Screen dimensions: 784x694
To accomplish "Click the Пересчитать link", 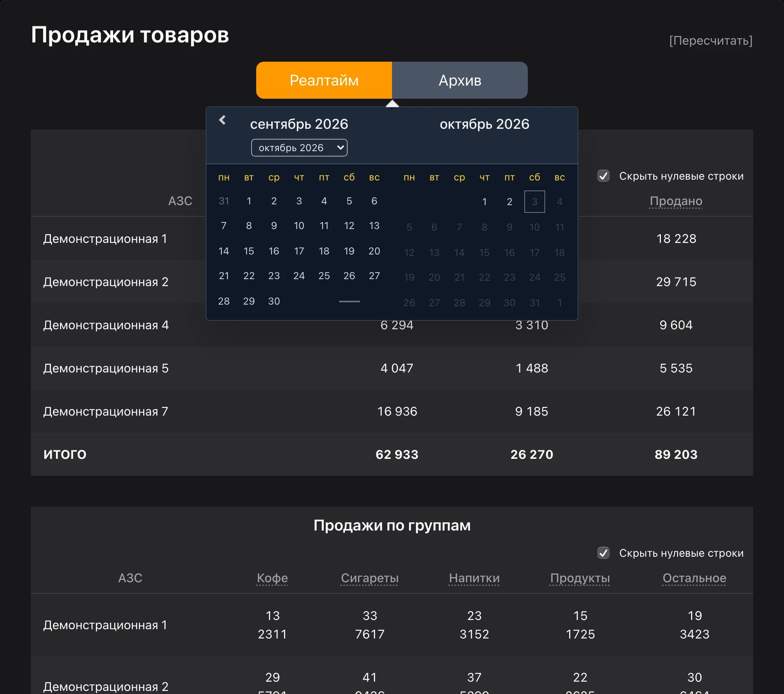I will coord(711,40).
